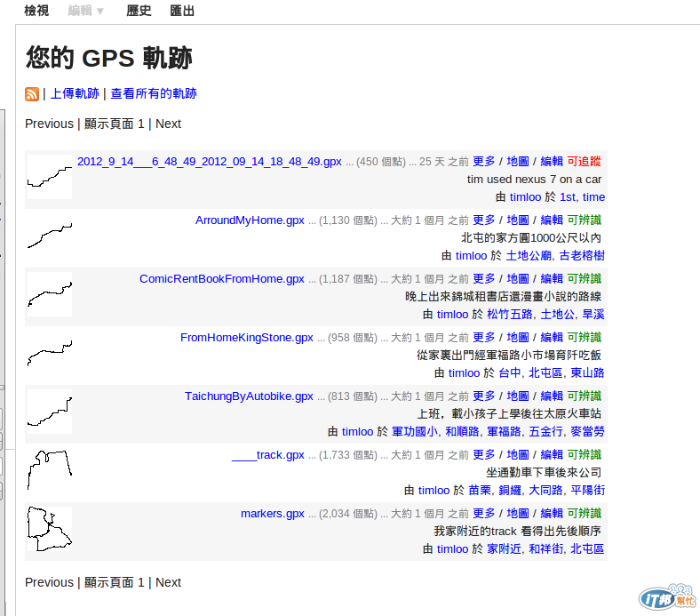This screenshot has width=700, height=616.
Task: Click 地圖 for TaichungByAutobike.gpx
Action: [518, 396]
